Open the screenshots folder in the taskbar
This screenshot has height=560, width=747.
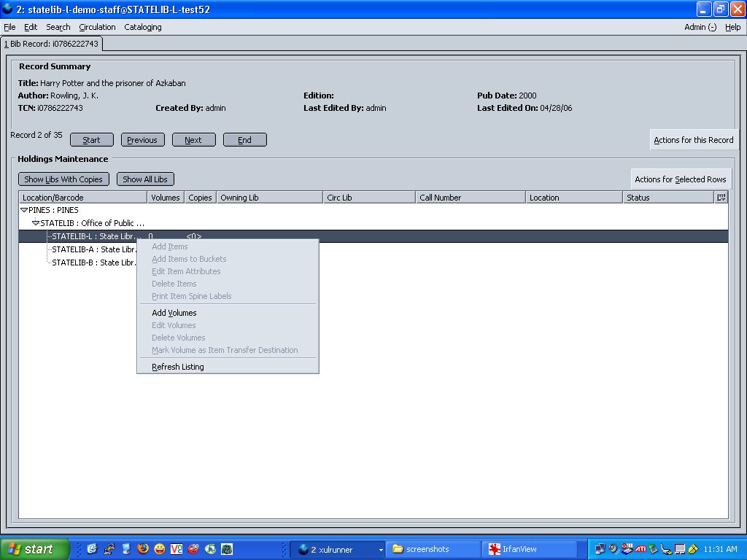[x=433, y=549]
